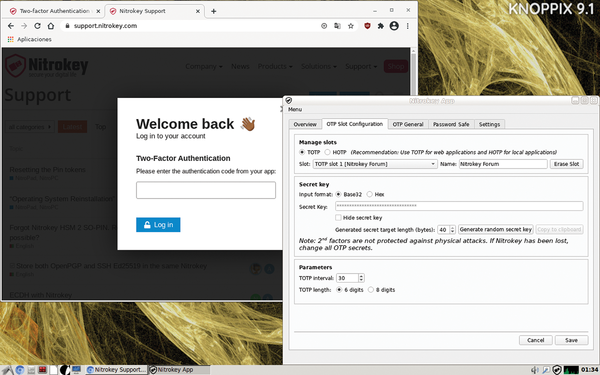Bookmark this page with the star icon
This screenshot has height=375, width=600.
click(351, 26)
